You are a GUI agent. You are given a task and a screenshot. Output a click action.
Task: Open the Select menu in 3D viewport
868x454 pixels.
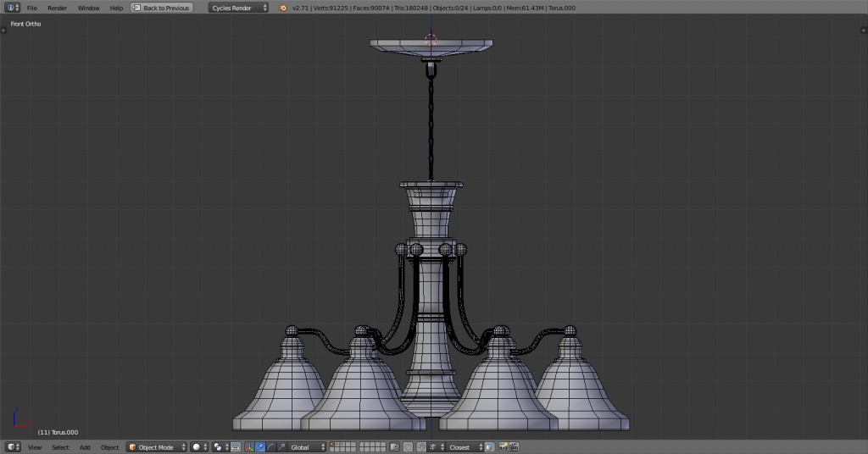pos(60,447)
